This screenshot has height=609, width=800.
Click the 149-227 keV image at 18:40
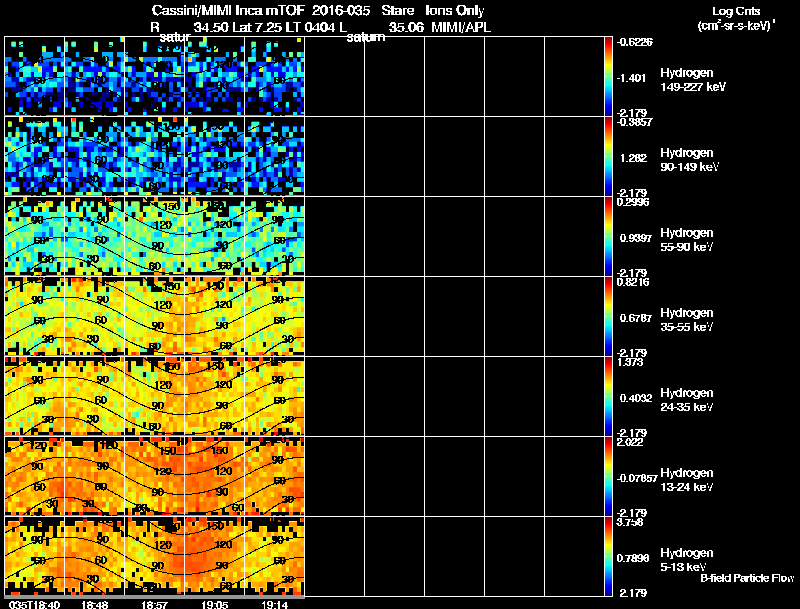(34, 76)
